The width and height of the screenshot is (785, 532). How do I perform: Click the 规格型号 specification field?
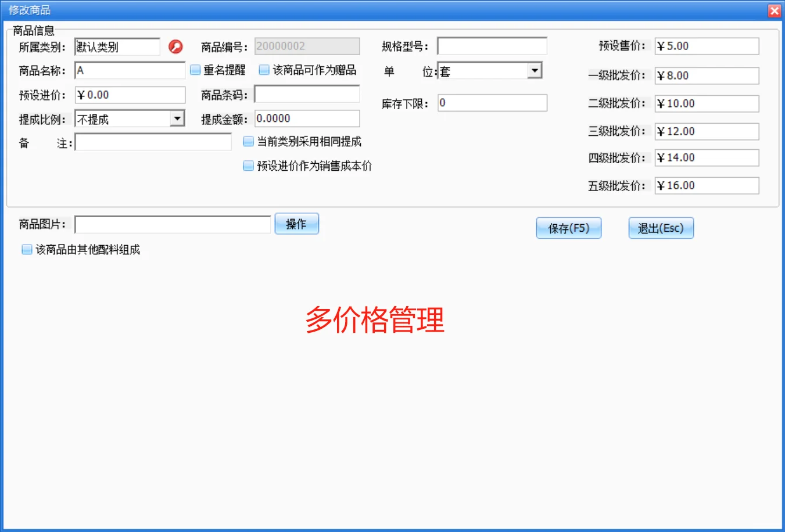[492, 46]
